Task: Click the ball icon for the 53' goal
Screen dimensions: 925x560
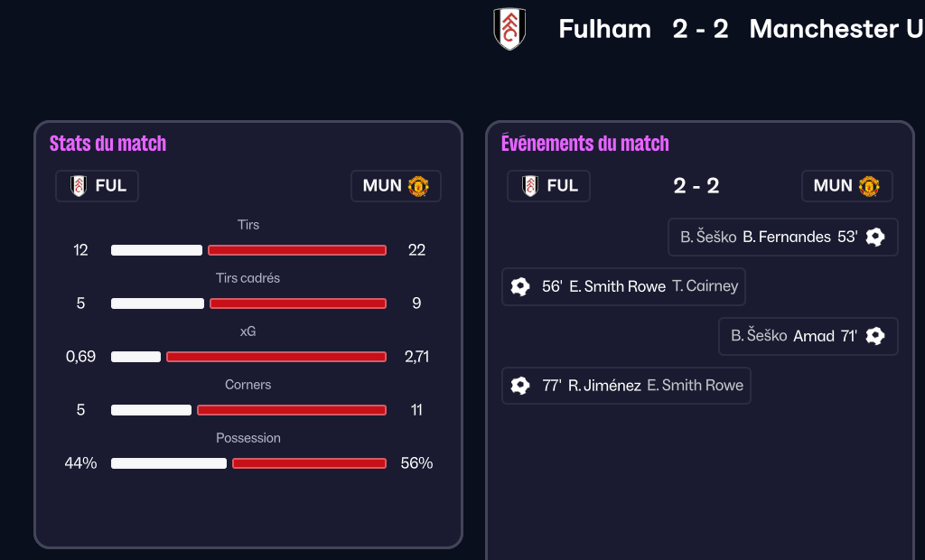Action: (874, 237)
